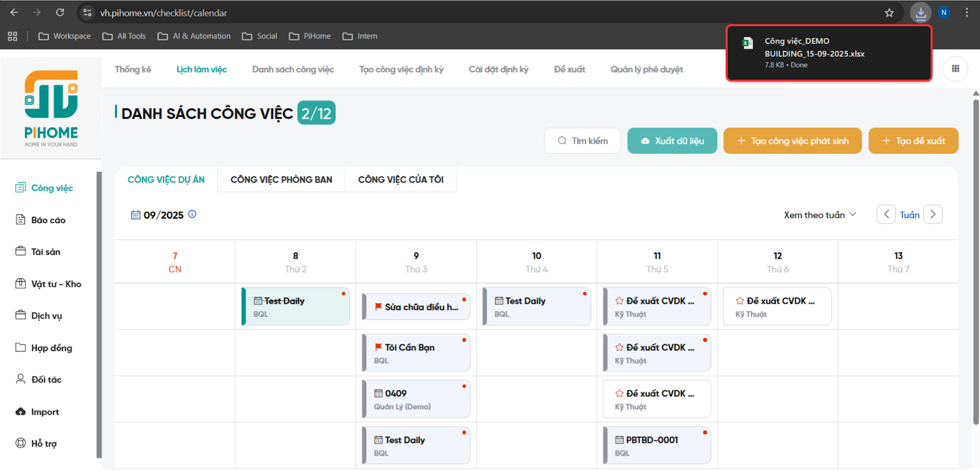Open Vật tư - Kho in the sidebar
980x471 pixels.
click(x=56, y=284)
